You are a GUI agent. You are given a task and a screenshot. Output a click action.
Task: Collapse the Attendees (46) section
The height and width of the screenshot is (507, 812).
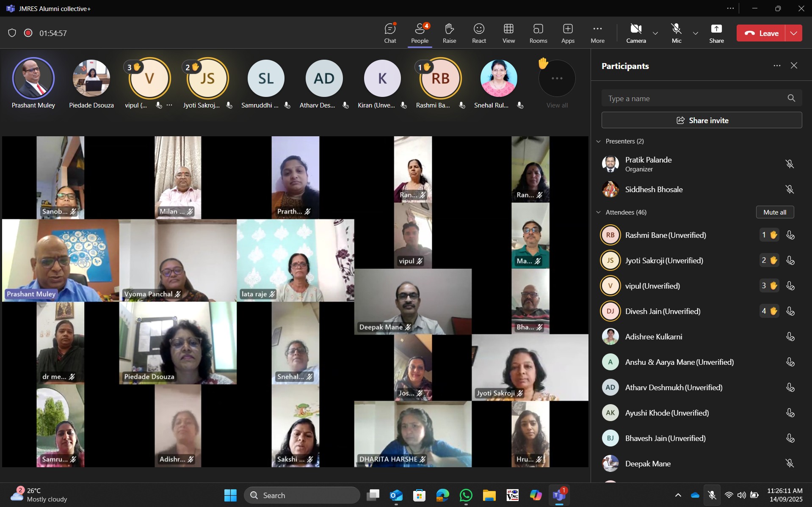(599, 212)
